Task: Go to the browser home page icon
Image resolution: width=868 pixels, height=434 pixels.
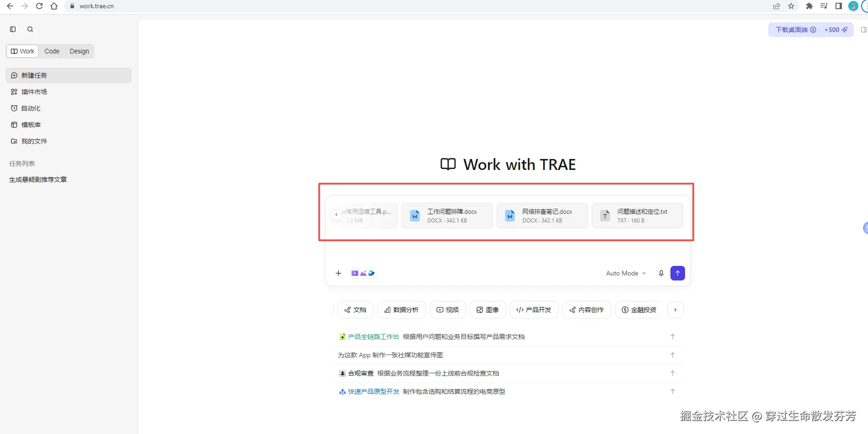Action: click(x=54, y=6)
